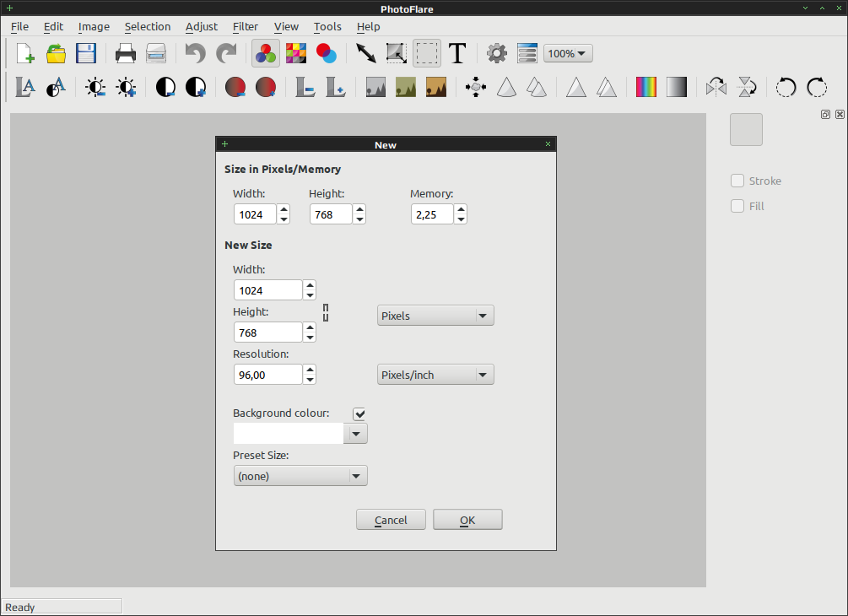The height and width of the screenshot is (616, 848).
Task: Click the Redo arrow icon
Action: tap(226, 53)
